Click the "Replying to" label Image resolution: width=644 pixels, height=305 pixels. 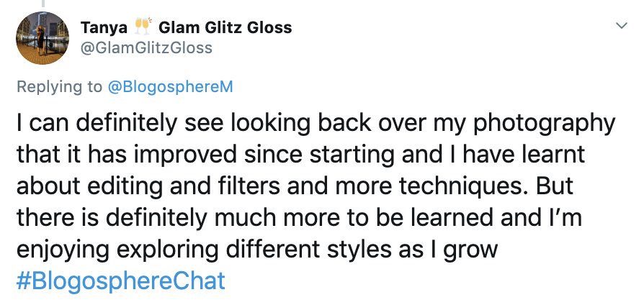[59, 87]
